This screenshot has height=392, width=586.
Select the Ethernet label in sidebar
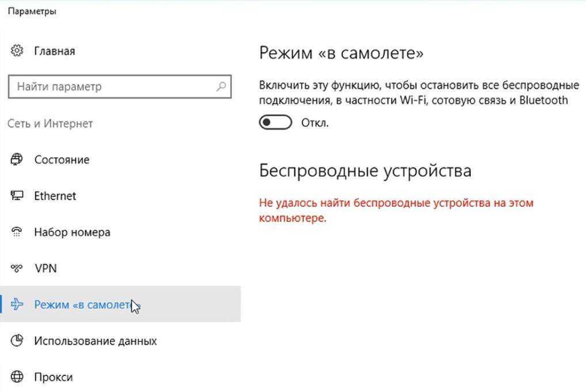click(55, 196)
